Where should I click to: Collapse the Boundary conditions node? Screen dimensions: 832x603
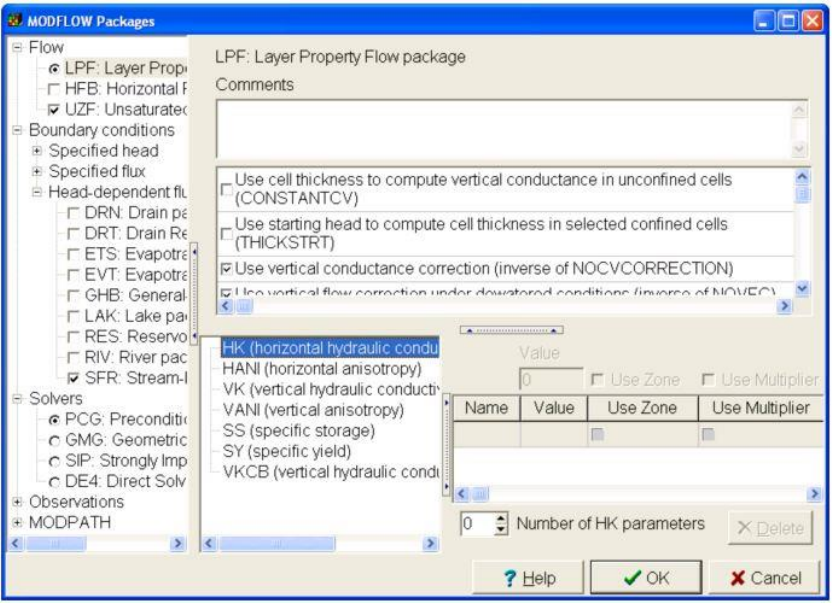coord(18,130)
